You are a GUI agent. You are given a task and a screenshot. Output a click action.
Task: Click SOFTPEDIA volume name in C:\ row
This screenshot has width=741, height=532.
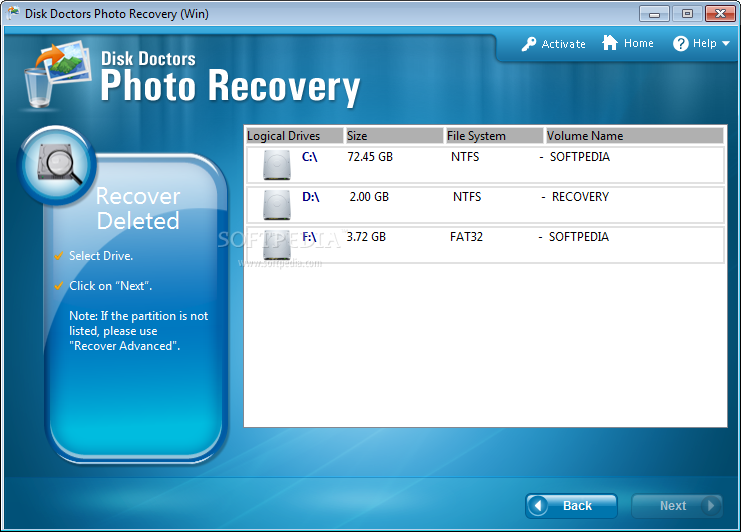[x=580, y=157]
